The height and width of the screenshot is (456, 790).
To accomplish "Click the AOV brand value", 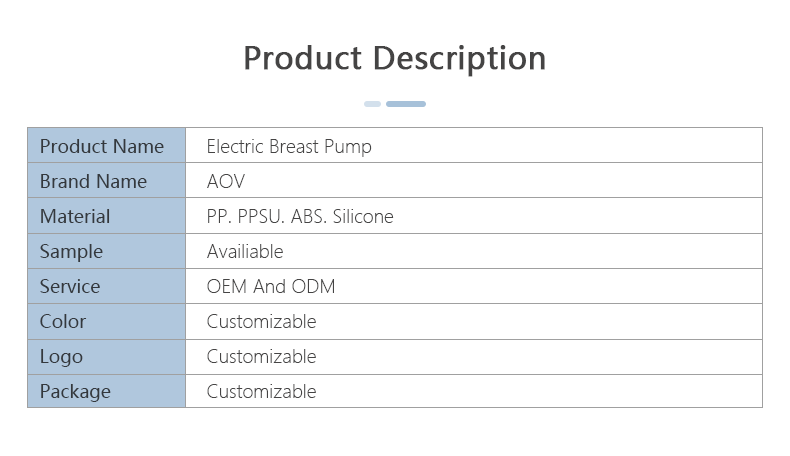I will [x=226, y=181].
